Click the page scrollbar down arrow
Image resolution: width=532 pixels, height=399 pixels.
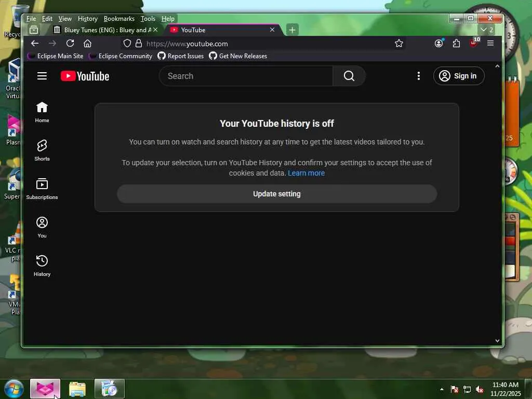tap(497, 341)
